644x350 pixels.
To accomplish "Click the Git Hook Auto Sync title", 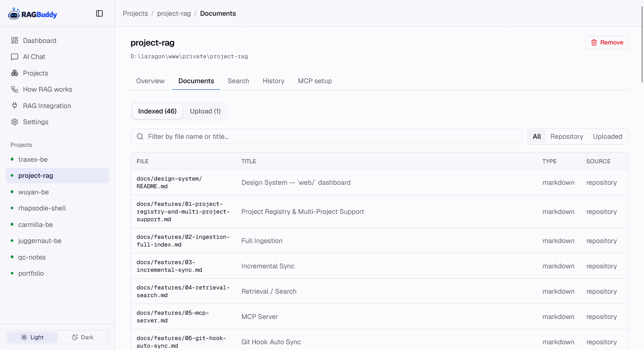I will [x=271, y=342].
